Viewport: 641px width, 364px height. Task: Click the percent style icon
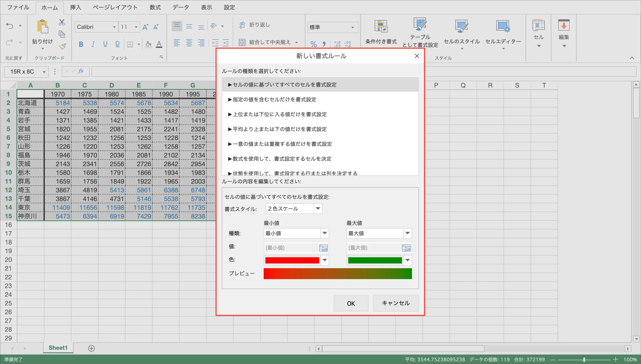point(313,44)
